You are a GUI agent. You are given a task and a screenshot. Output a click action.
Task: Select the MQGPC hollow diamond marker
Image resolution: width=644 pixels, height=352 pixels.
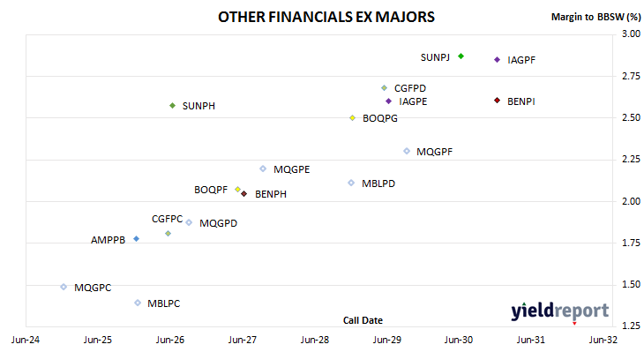(64, 287)
